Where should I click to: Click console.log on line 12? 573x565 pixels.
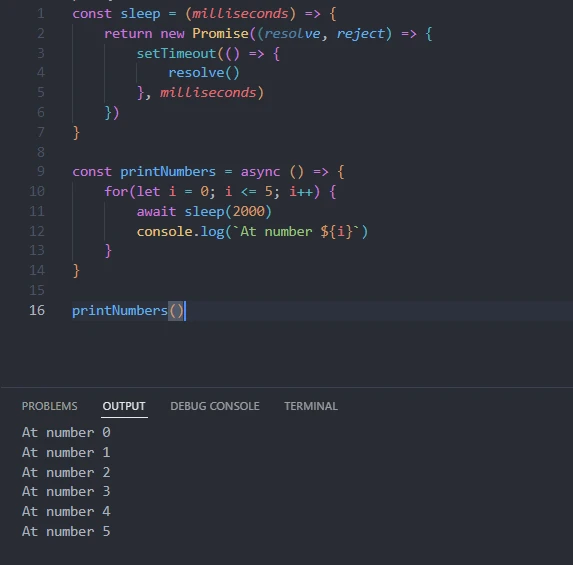click(x=181, y=231)
